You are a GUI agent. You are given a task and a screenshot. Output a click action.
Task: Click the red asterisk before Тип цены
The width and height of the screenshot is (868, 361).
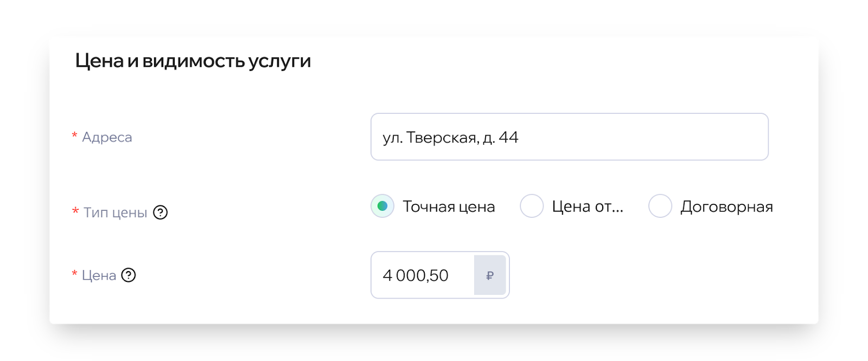click(x=75, y=211)
